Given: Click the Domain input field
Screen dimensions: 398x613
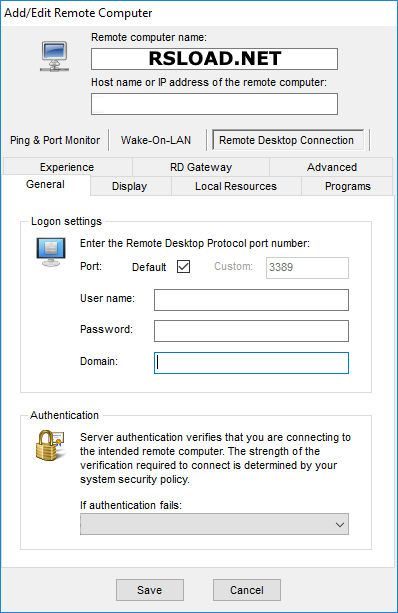Looking at the screenshot, I should point(251,363).
